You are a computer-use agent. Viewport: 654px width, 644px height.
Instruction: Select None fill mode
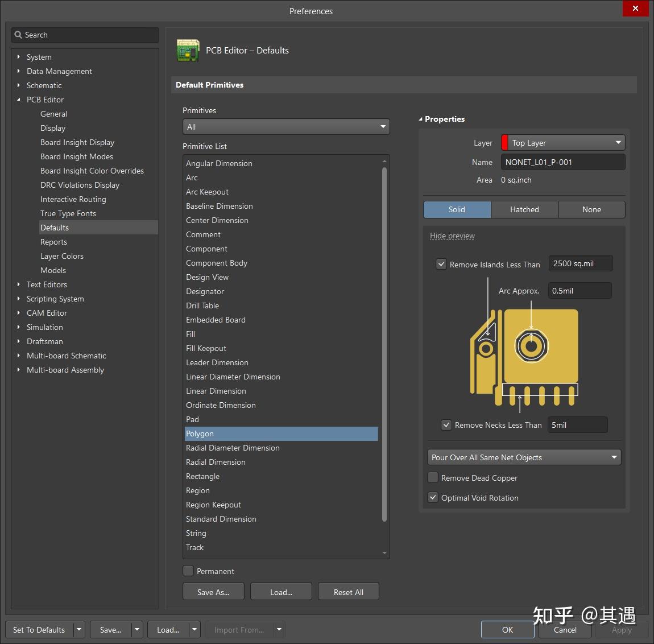591,209
